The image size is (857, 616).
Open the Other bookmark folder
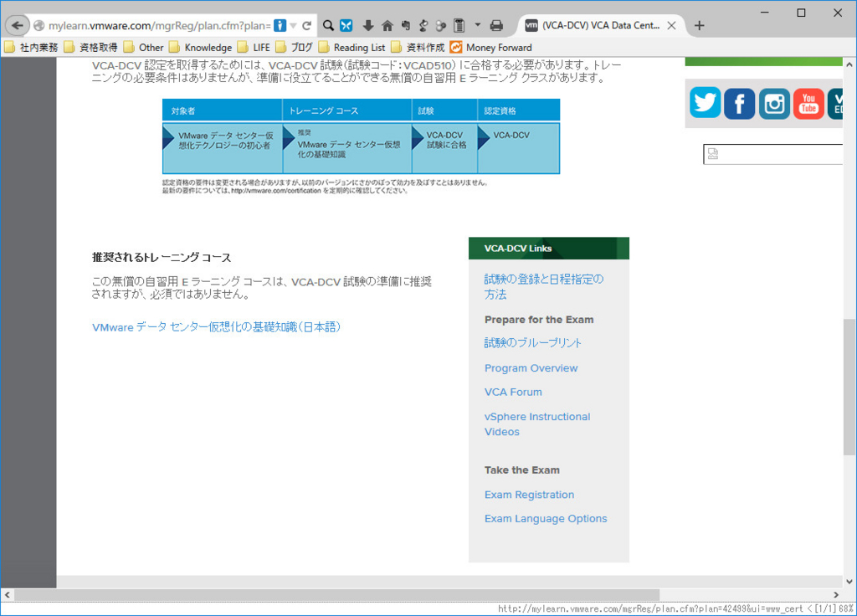click(144, 48)
